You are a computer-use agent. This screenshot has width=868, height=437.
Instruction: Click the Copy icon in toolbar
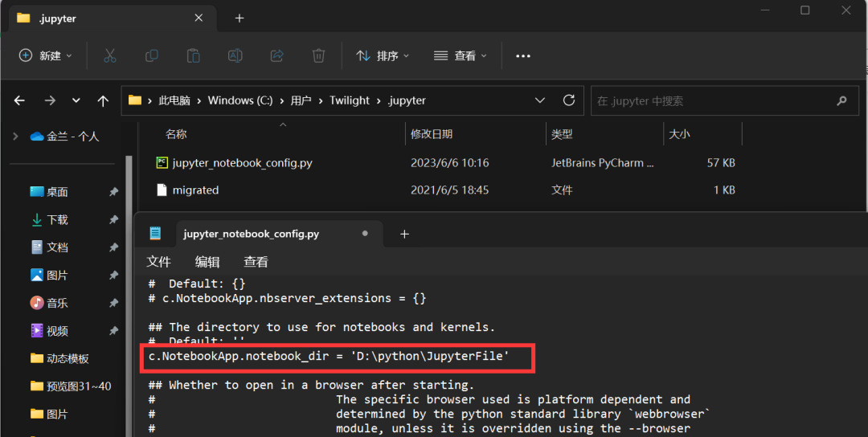(x=151, y=56)
